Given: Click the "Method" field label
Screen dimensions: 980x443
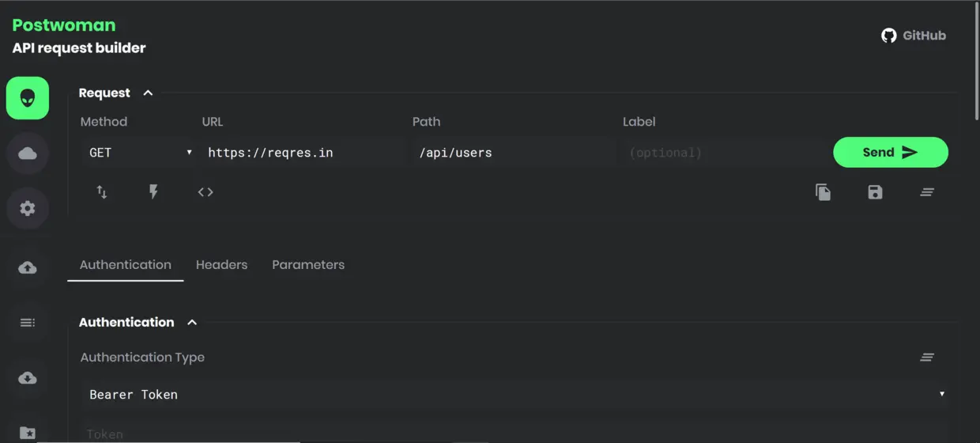Looking at the screenshot, I should pos(104,122).
